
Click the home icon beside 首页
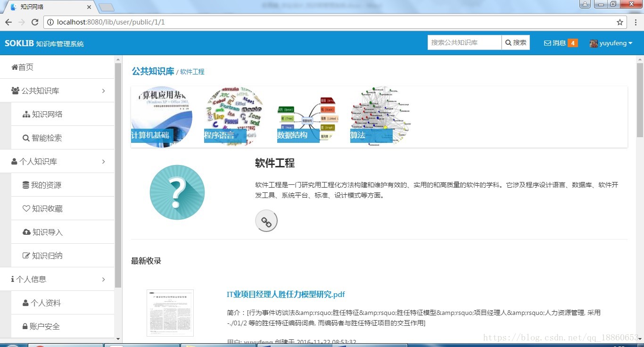pyautogui.click(x=15, y=67)
